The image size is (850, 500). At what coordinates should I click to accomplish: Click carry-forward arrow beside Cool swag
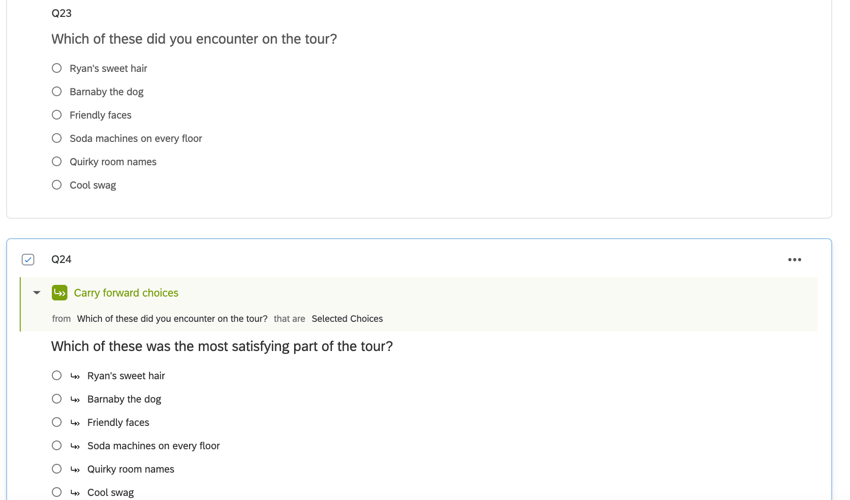click(75, 492)
